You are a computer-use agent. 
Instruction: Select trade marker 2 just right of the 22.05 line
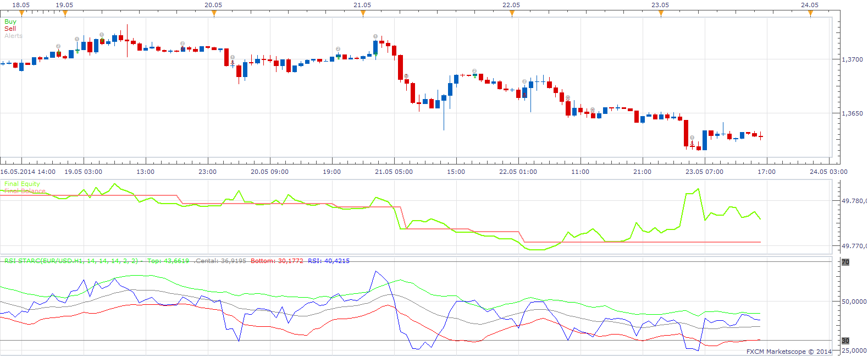click(524, 81)
